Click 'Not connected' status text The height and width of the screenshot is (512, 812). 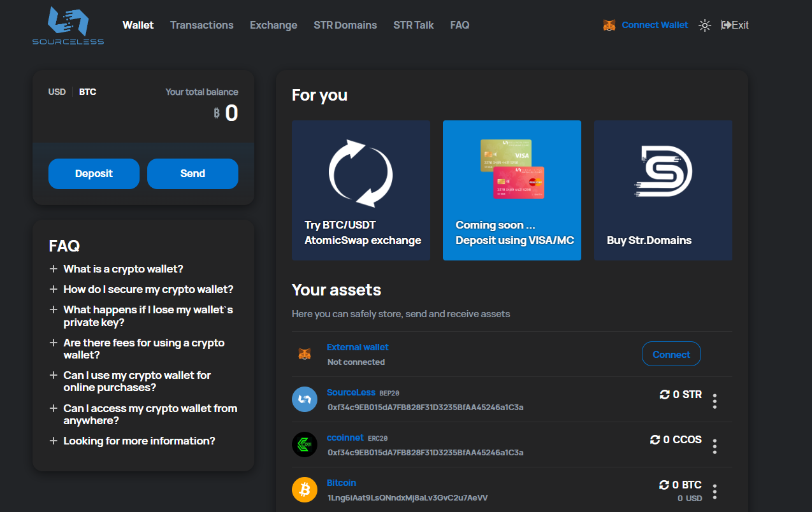point(356,362)
